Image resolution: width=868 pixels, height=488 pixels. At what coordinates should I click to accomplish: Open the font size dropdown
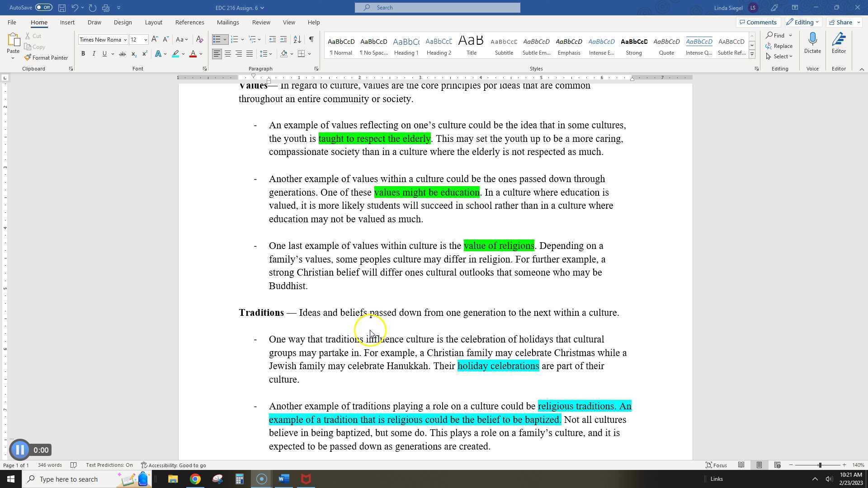click(x=145, y=40)
